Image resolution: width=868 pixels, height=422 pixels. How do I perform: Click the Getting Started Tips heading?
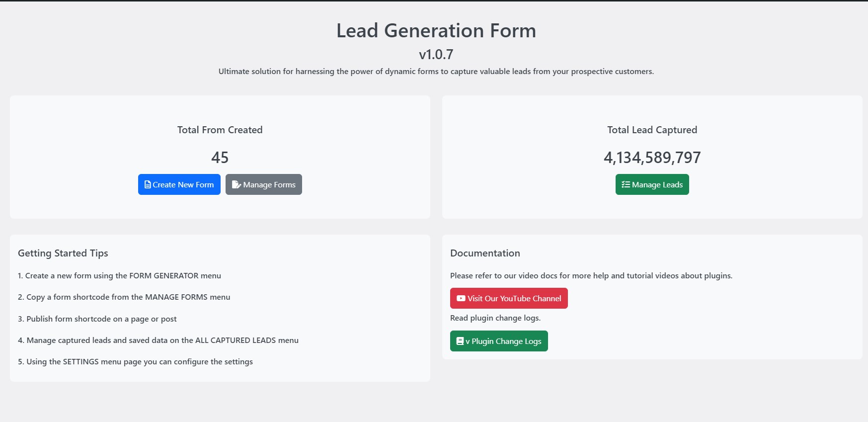[63, 253]
